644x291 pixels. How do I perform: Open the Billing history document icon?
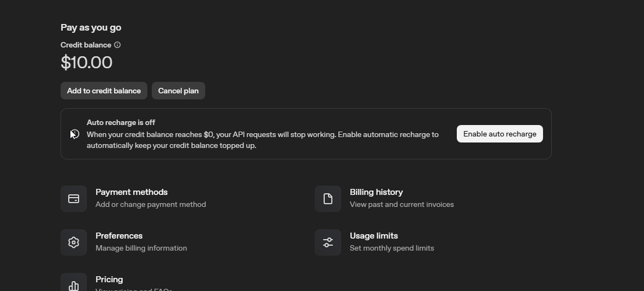[328, 199]
